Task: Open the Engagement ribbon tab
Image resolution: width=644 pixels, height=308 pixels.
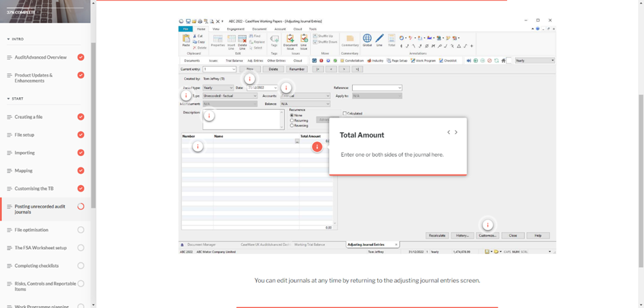Action: tap(235, 29)
